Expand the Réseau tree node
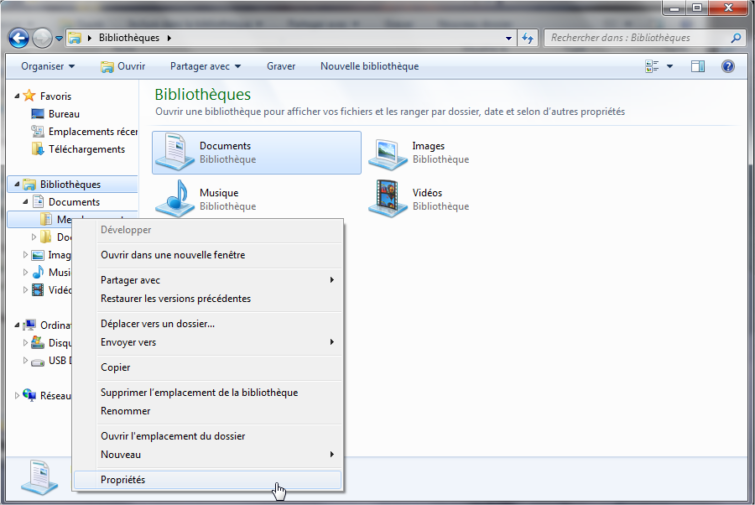The height and width of the screenshot is (505, 755). point(17,396)
